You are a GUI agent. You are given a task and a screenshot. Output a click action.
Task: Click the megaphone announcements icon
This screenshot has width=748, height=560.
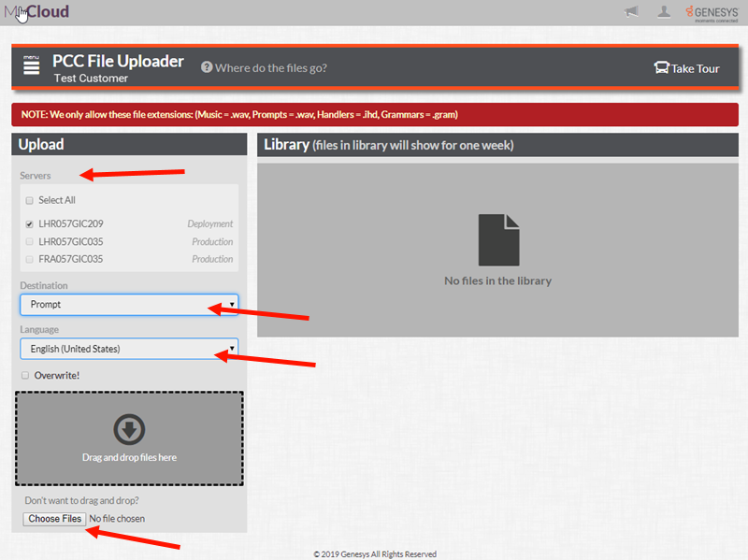point(632,12)
